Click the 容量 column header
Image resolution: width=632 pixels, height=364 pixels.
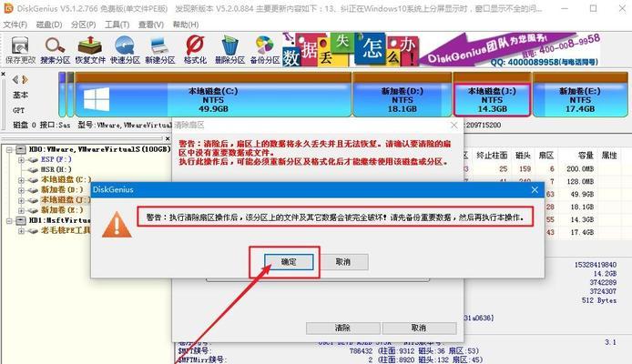tap(586, 156)
